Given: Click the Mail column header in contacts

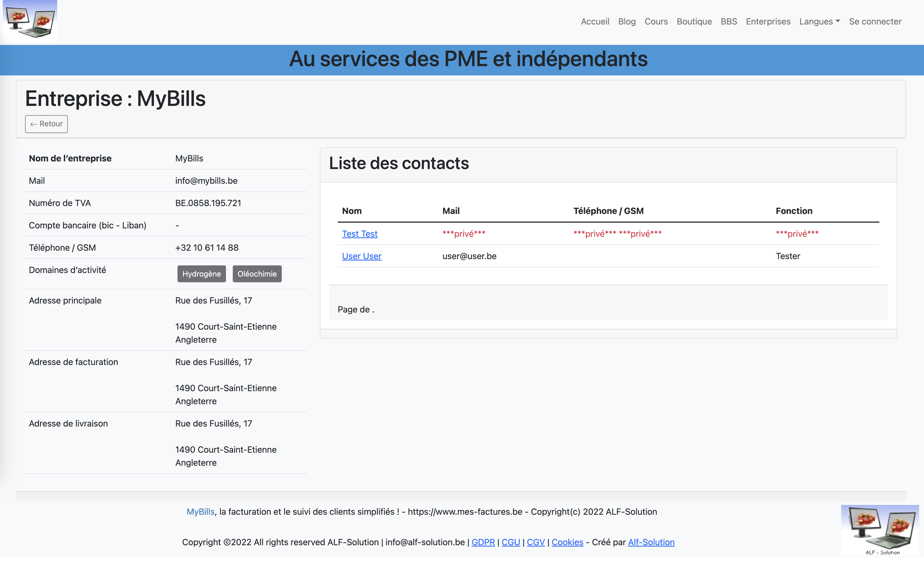Looking at the screenshot, I should coord(451,211).
